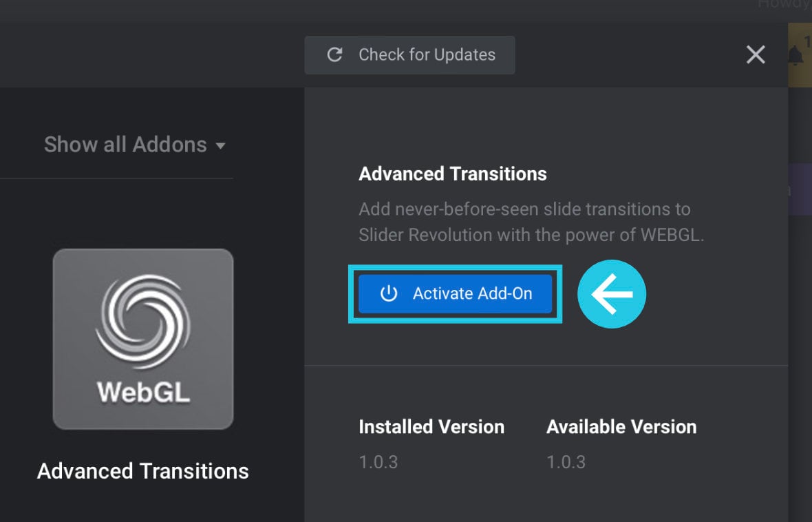
Task: Select the WebGL Advanced Transitions thumbnail
Action: click(x=143, y=339)
